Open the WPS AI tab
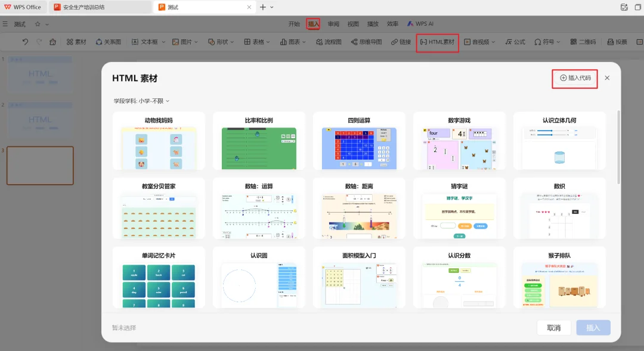Image resolution: width=644 pixels, height=351 pixels. coord(420,24)
